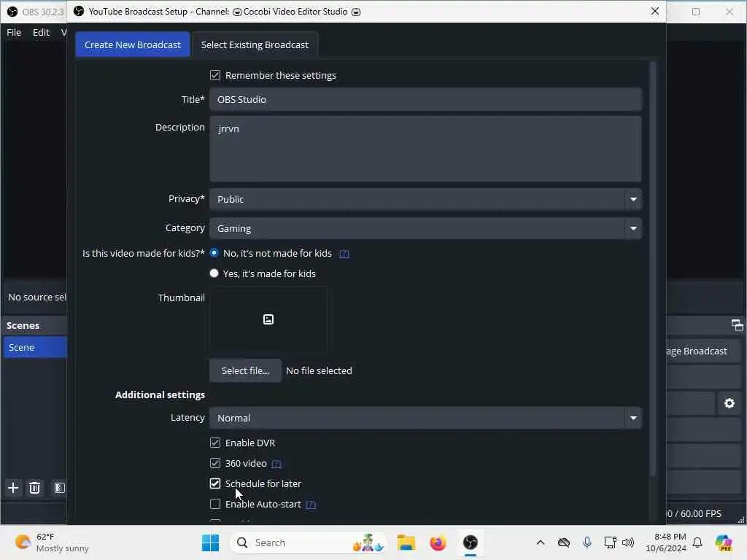The width and height of the screenshot is (747, 560).
Task: Open scene filters icon in Scenes panel
Action: (x=60, y=488)
